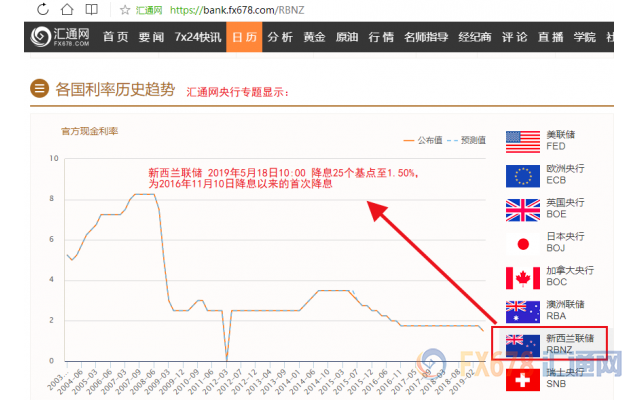640x400 pixels.
Task: Click the 日本央行 BOJ label
Action: (x=565, y=242)
